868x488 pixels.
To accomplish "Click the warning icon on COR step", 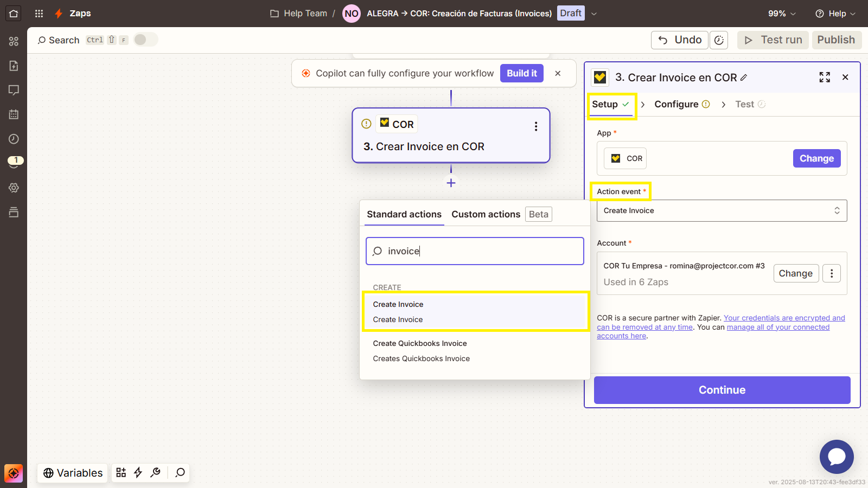I will [x=366, y=124].
